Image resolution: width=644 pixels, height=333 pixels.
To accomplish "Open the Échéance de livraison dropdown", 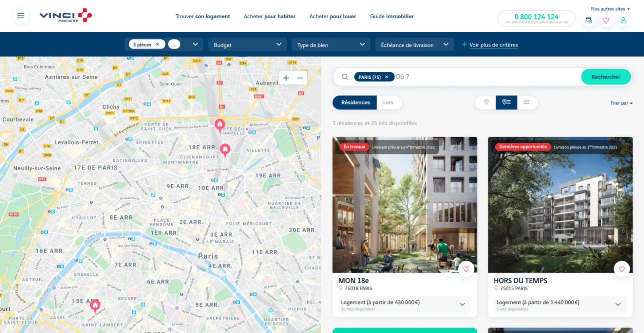I will [x=415, y=45].
